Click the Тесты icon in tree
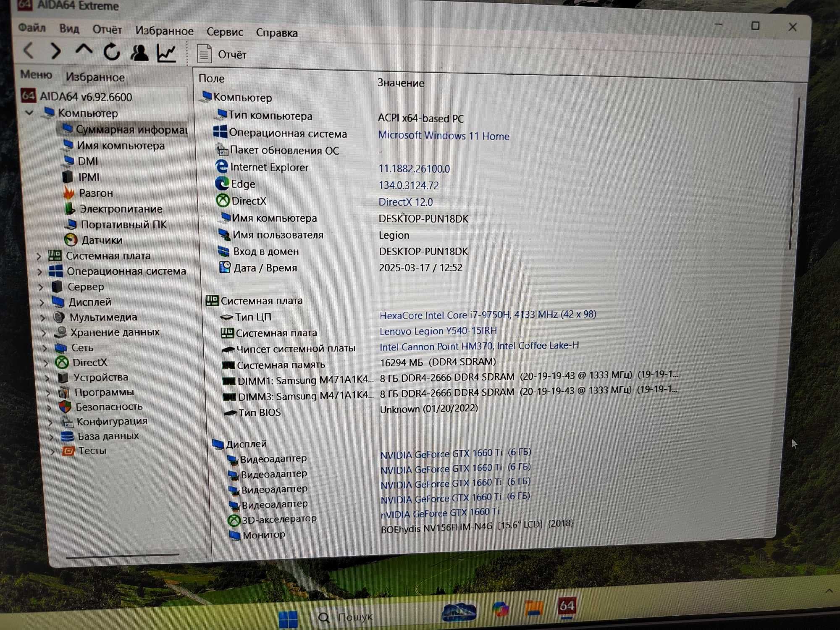 pos(68,451)
